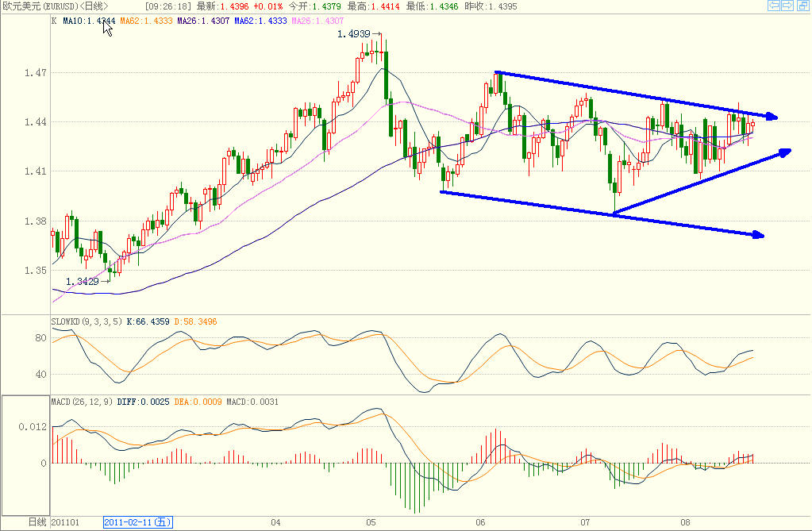Image resolution: width=812 pixels, height=531 pixels.
Task: Click the 08 month marker on time axis
Action: 685,522
